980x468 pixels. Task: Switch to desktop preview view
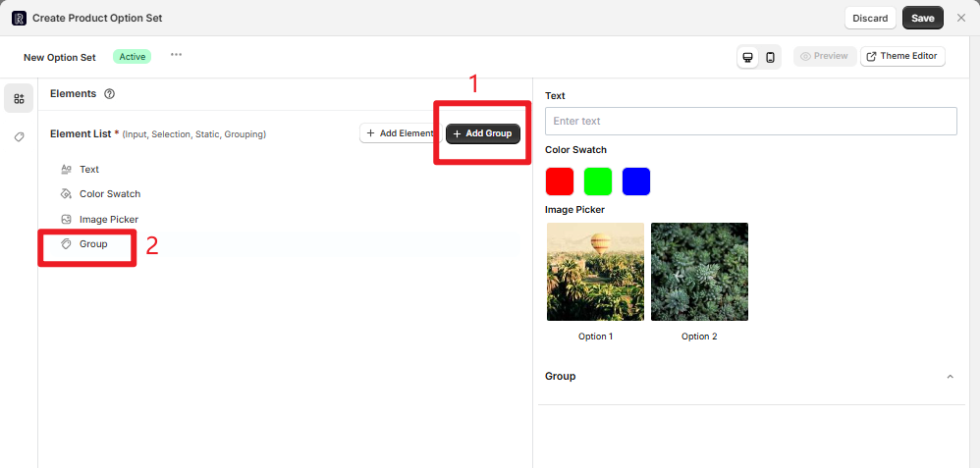click(x=748, y=57)
